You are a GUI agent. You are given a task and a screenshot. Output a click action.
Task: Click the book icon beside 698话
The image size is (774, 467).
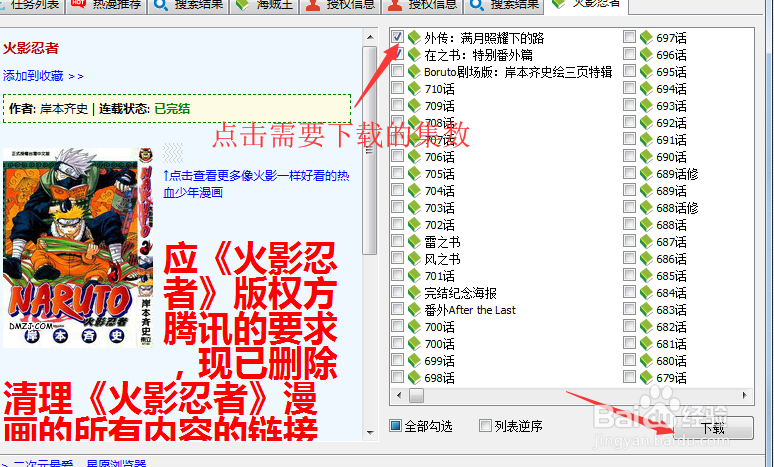[414, 377]
